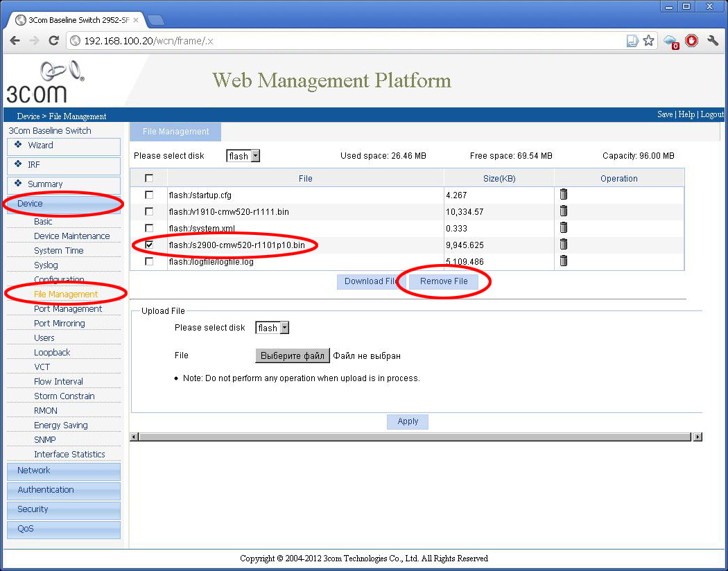
Task: Check the flash:/system.xml checkbox
Action: [149, 228]
